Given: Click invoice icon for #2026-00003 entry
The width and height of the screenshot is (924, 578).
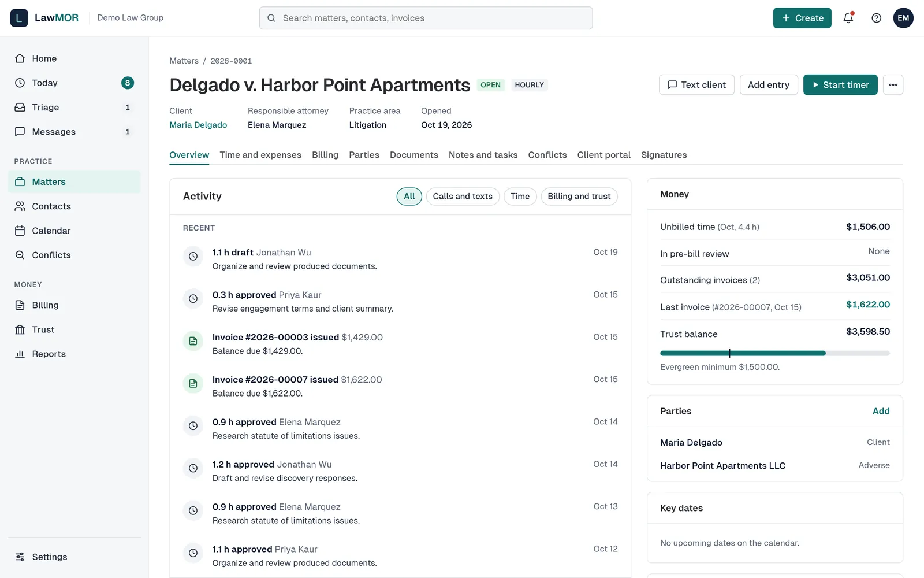Looking at the screenshot, I should pyautogui.click(x=193, y=341).
